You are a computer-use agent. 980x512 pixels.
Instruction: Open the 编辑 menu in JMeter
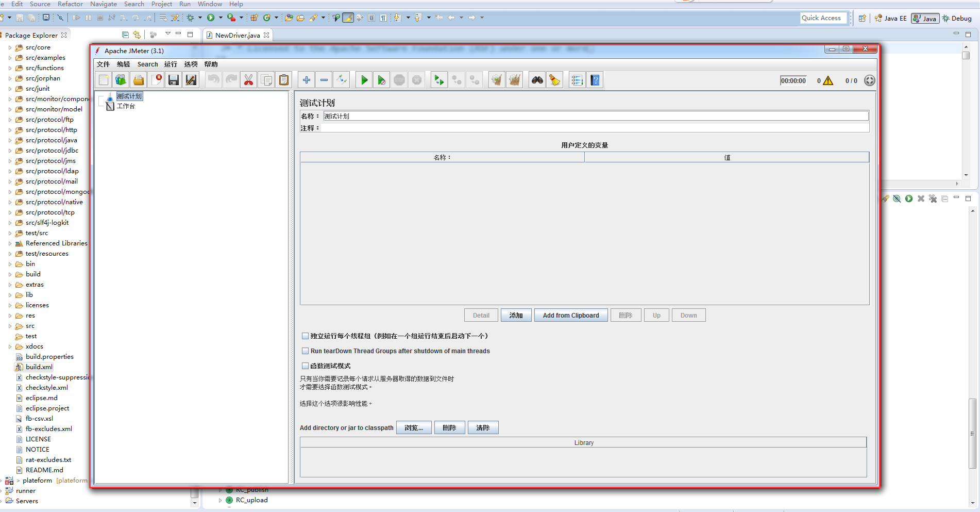[x=123, y=64]
